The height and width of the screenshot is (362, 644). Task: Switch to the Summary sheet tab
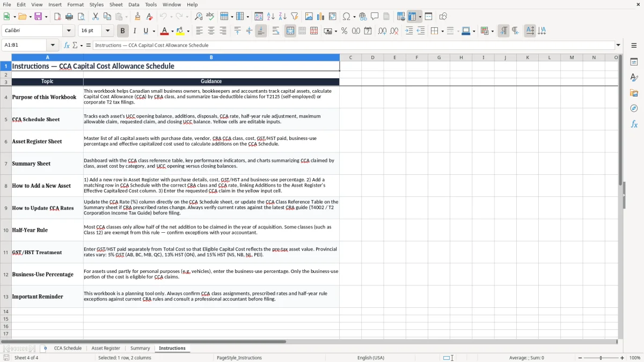[140, 348]
